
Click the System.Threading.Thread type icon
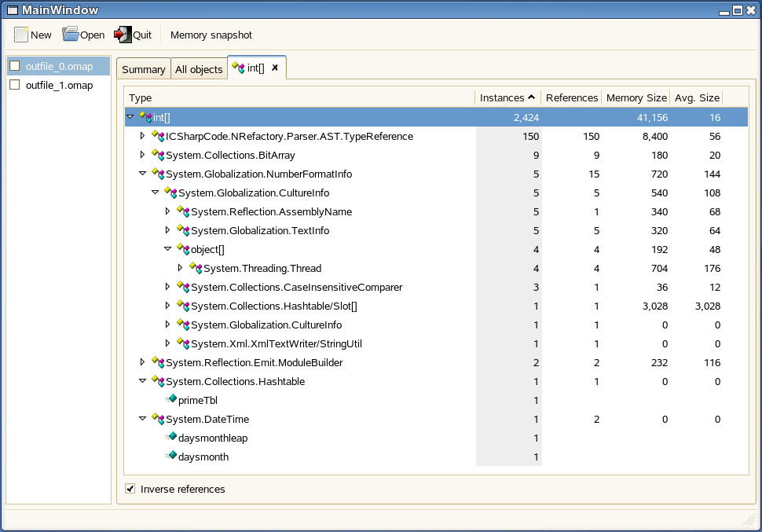click(x=196, y=268)
